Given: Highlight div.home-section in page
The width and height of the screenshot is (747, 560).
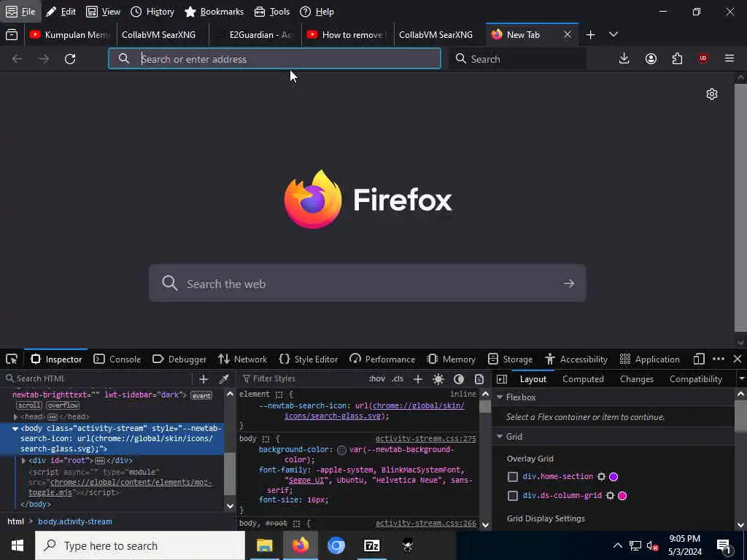Looking at the screenshot, I should click(x=601, y=477).
